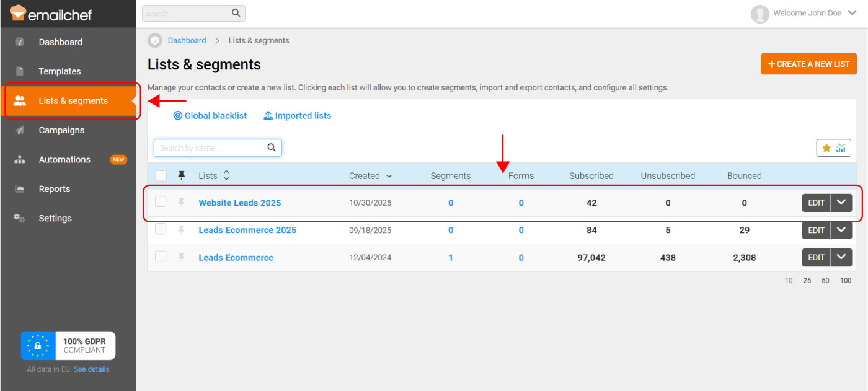Toggle the select-all lists checkbox
This screenshot has width=868, height=391.
161,176
